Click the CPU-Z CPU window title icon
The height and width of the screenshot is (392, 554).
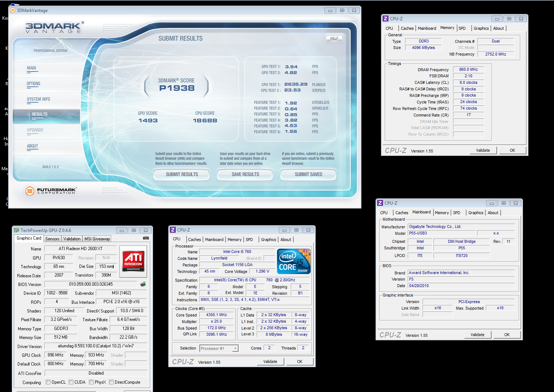pos(173,230)
